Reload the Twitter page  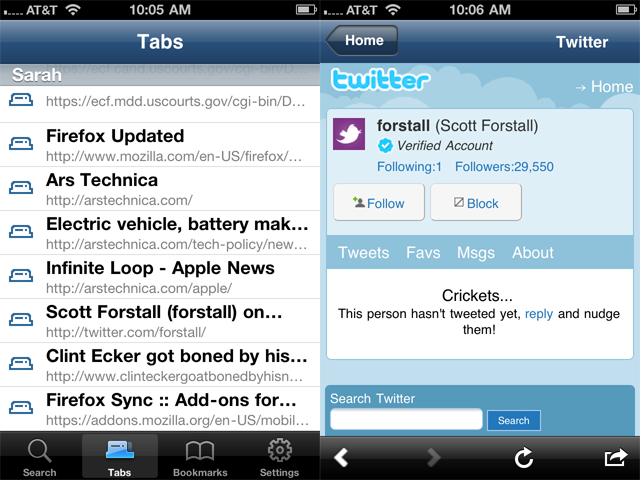[524, 457]
